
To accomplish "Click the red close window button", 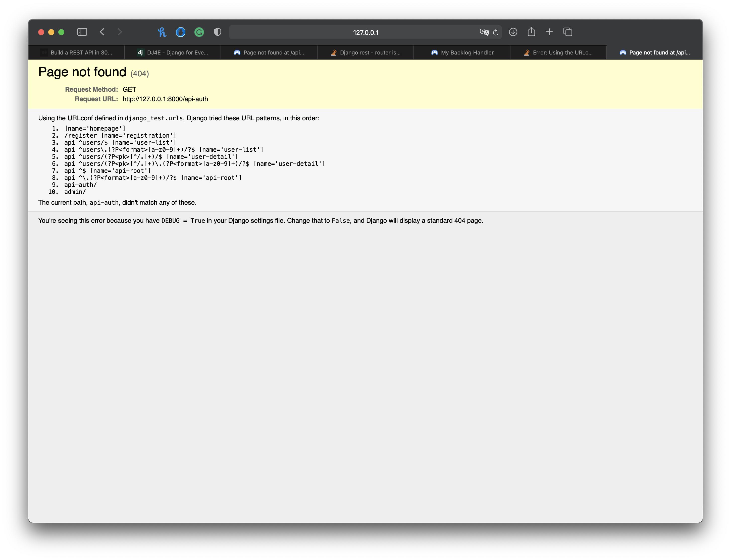I will point(41,32).
